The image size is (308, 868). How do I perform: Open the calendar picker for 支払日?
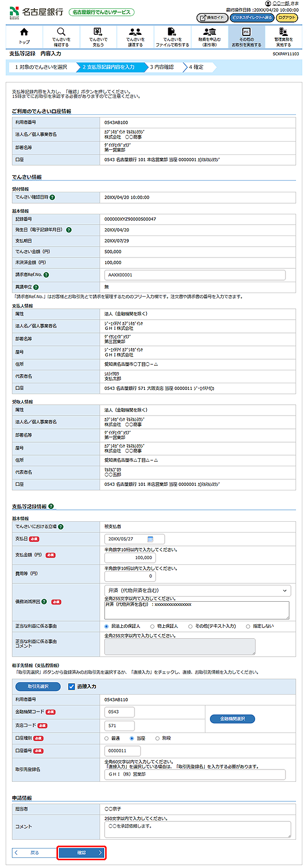click(150, 539)
